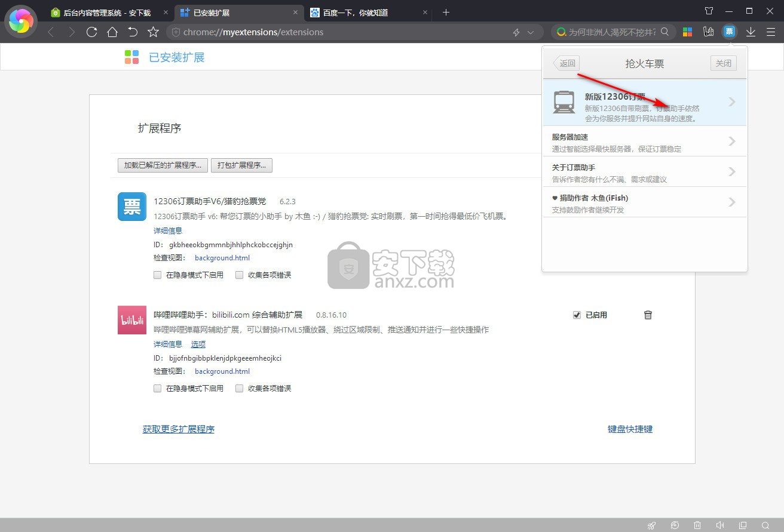Open 详细信息 for 12306订票助手
Viewport: 784px width, 532px height.
(x=168, y=230)
